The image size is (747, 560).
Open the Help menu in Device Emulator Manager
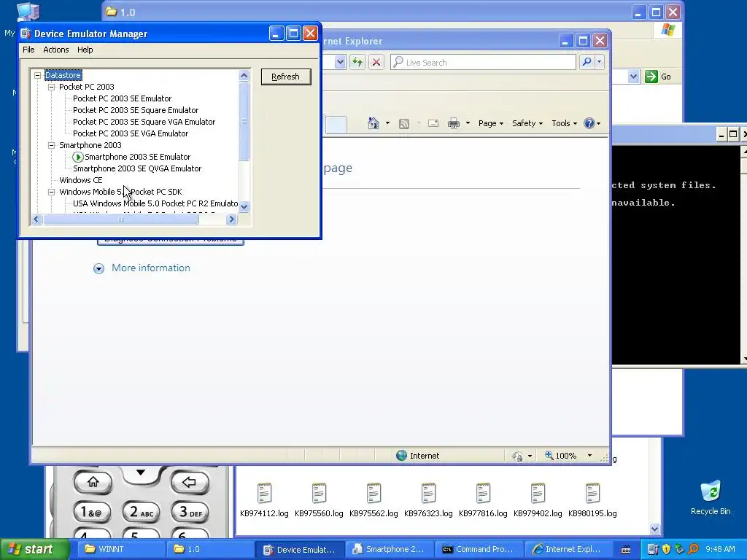(x=85, y=50)
